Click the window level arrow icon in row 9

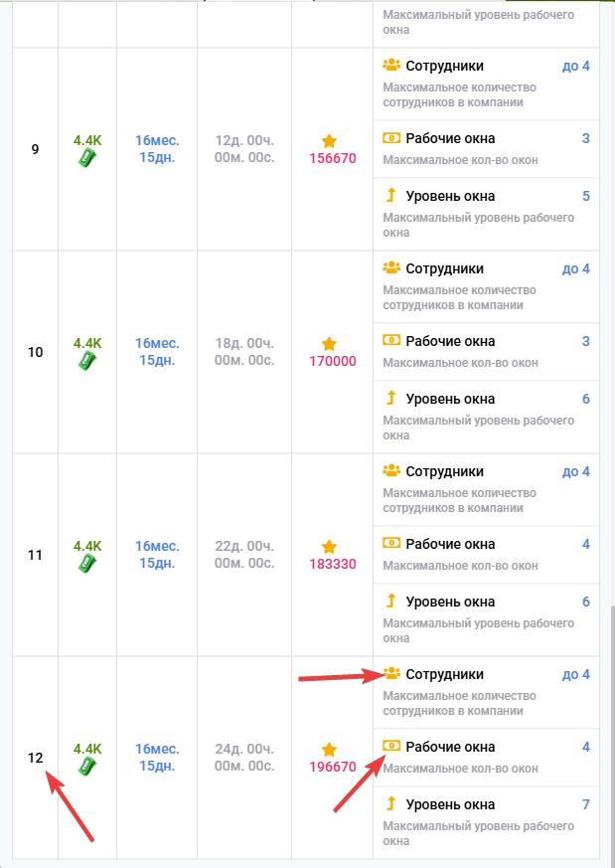[391, 195]
